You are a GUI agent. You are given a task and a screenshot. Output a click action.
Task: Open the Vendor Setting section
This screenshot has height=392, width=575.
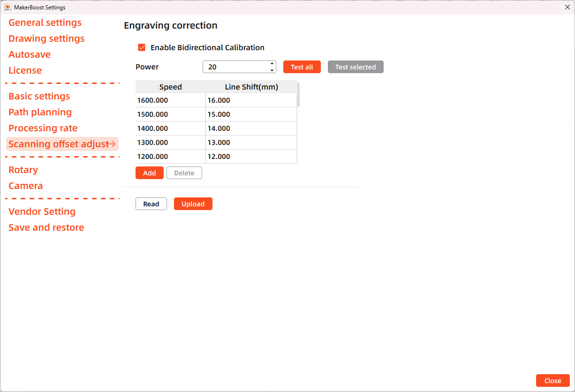point(42,211)
